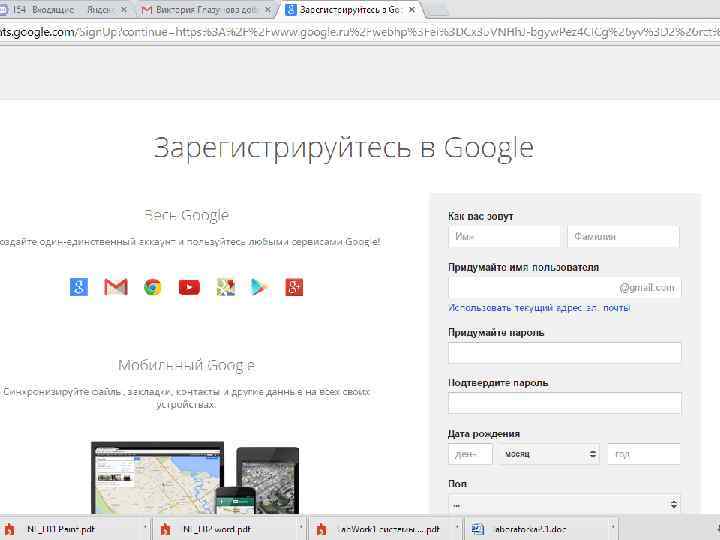Click the username @gmail.com field

565,288
